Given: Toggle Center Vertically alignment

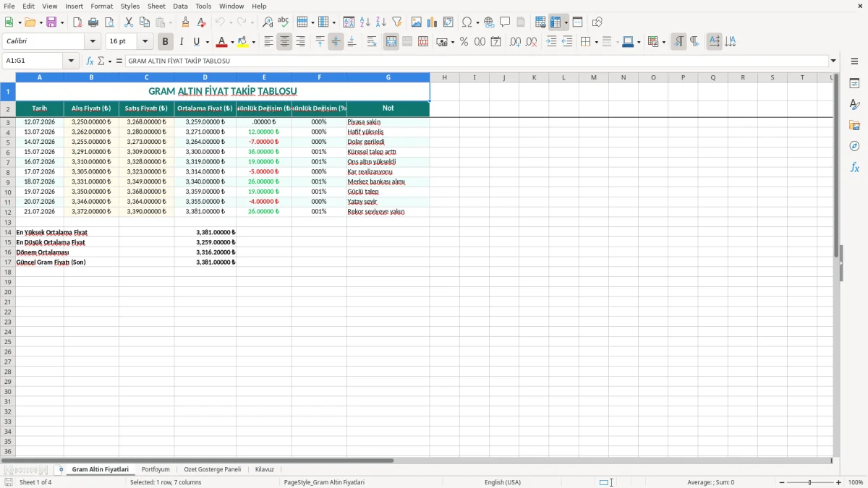Looking at the screenshot, I should (336, 42).
